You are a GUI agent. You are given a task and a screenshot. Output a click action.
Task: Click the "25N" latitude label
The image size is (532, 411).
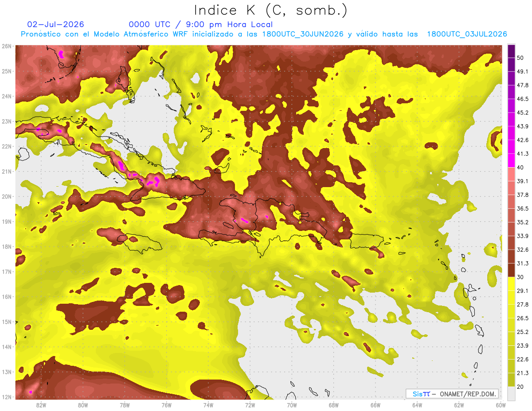click(x=7, y=71)
